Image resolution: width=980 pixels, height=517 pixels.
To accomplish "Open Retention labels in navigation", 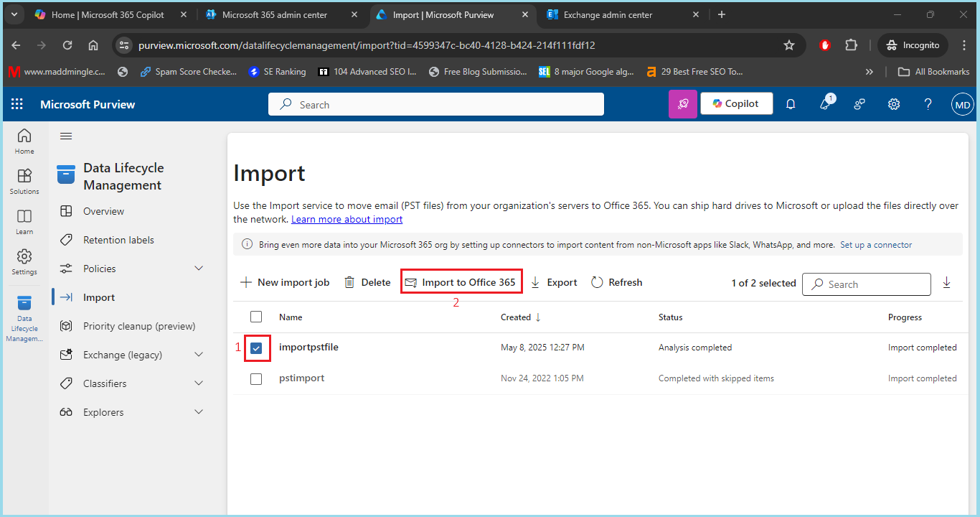I will click(118, 240).
